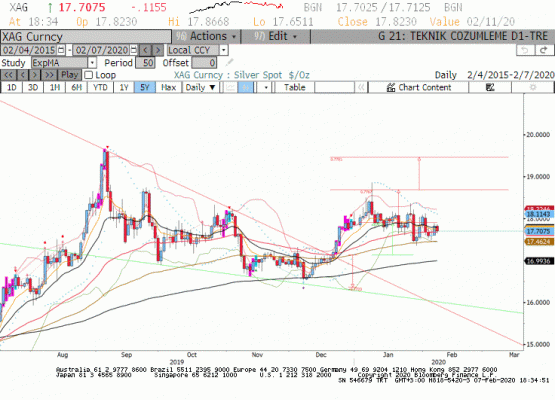
Task: Enable the Loop checkbox
Action: [x=89, y=75]
